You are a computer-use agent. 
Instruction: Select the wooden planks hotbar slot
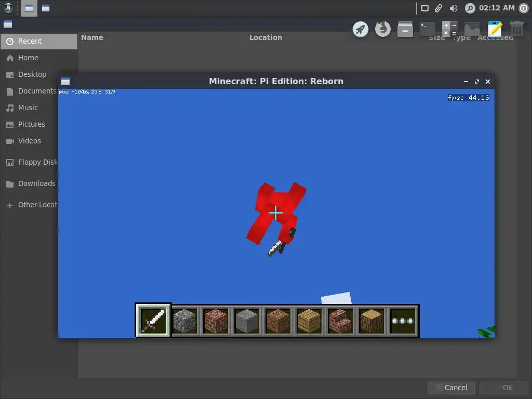pos(310,321)
